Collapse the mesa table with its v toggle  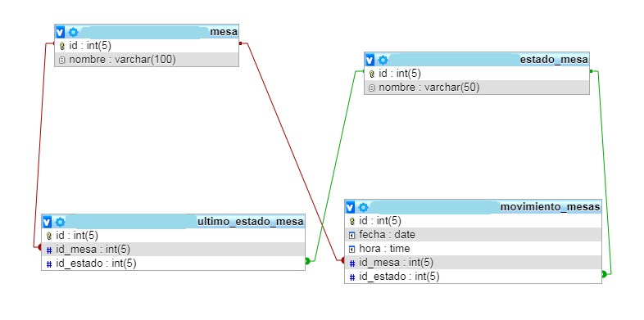pos(61,32)
